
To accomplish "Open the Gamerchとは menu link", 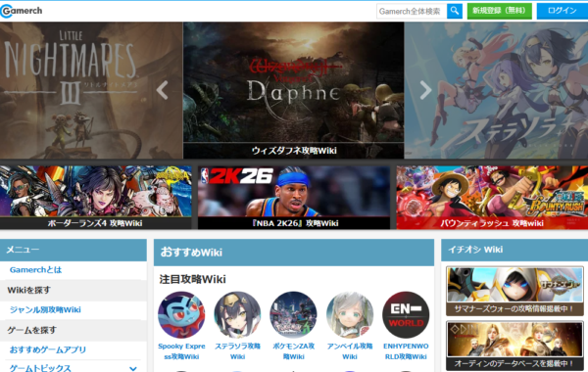I will click(35, 270).
